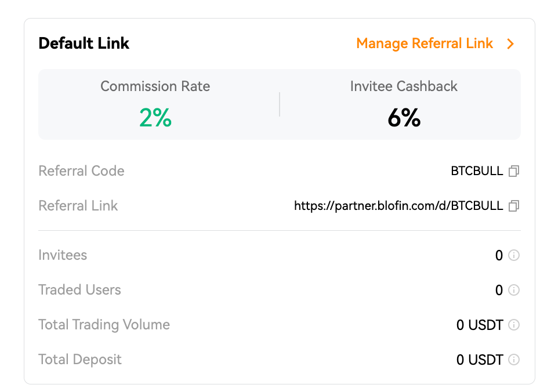Click the Commission Rate label
Image resolution: width=551 pixels, height=392 pixels.
coord(155,86)
